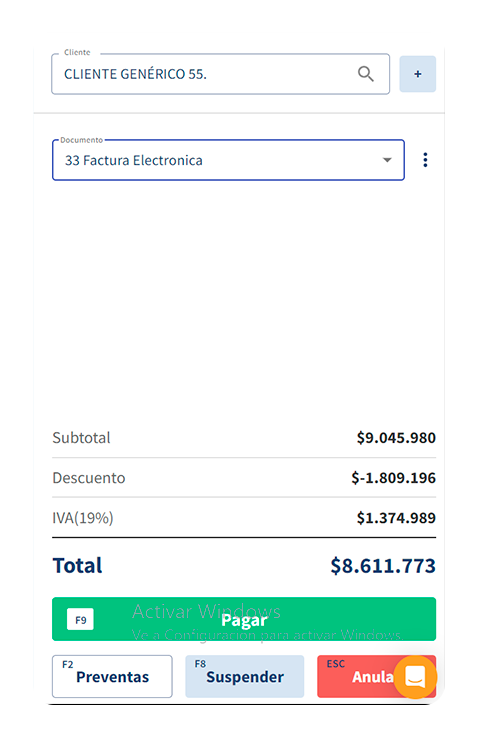484x736 pixels.
Task: Click the IVA amount $1.374.989
Action: tap(396, 518)
